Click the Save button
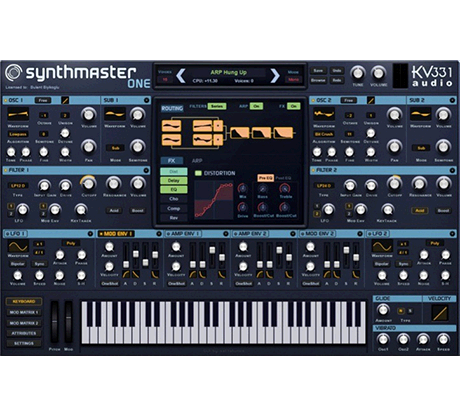Image resolution: width=460 pixels, height=416 pixels. [x=318, y=71]
